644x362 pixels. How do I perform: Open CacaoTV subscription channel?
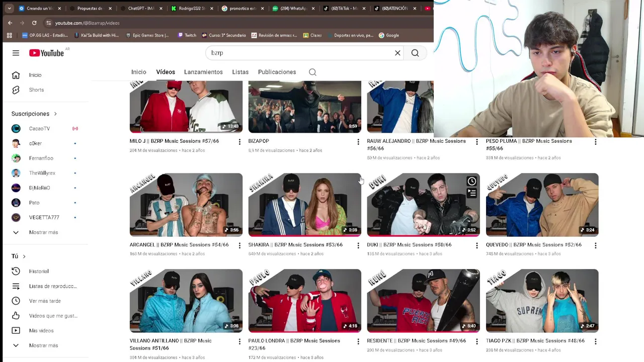click(x=39, y=129)
